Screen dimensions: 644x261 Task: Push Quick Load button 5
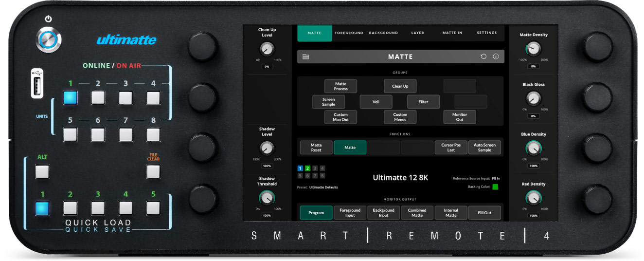153,208
